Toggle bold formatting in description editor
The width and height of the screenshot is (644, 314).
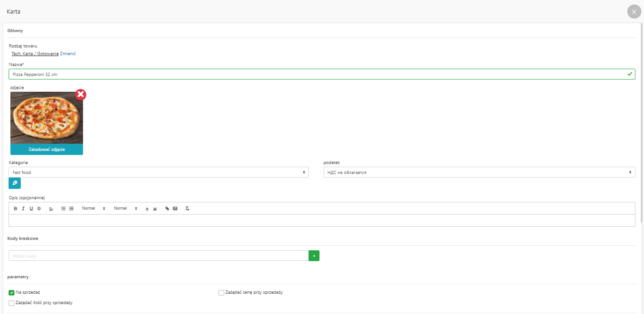click(15, 209)
